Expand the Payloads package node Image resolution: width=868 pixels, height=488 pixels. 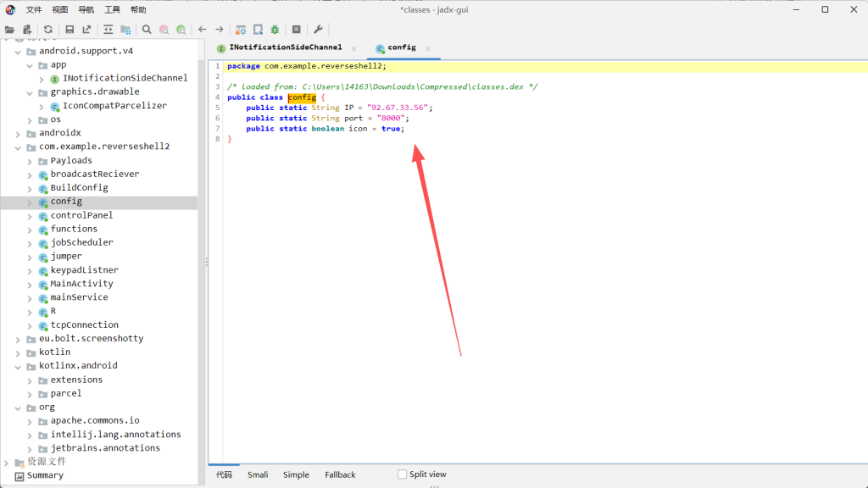31,160
